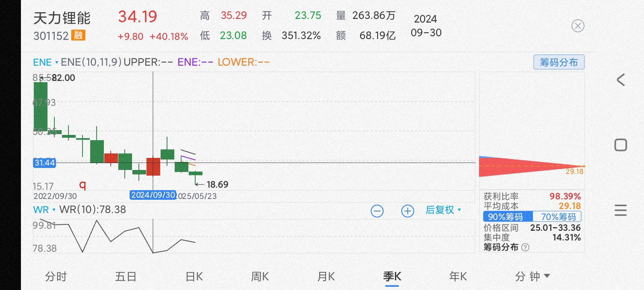Viewport: 644px width, 290px height.
Task: Zoom out chart with minus icon
Action: point(377,211)
